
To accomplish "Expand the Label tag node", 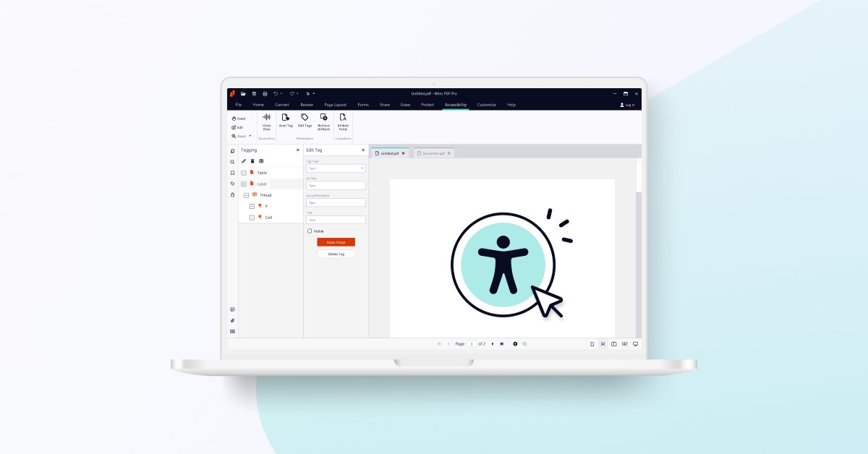I will (244, 184).
